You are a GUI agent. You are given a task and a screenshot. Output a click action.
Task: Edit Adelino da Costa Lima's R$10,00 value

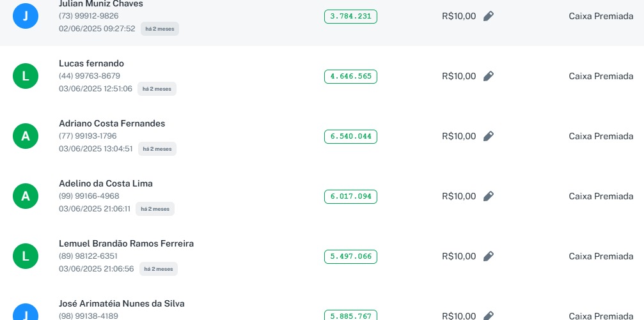(x=489, y=196)
